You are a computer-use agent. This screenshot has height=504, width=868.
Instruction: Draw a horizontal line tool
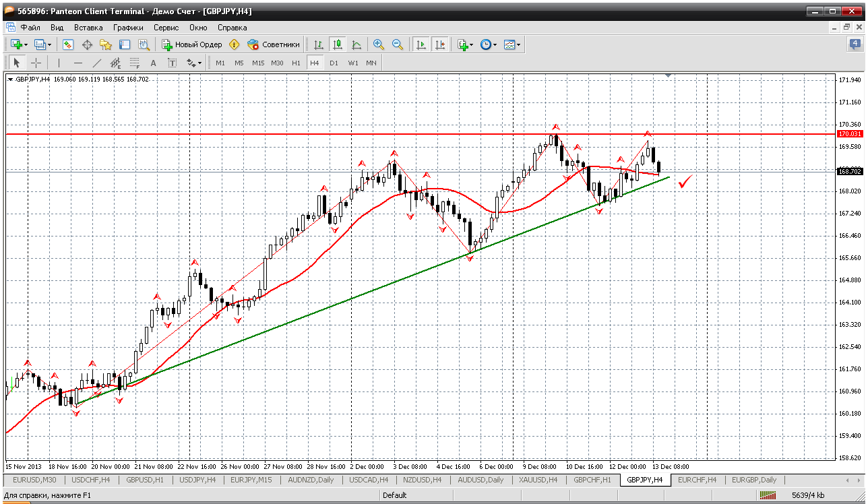click(x=78, y=63)
